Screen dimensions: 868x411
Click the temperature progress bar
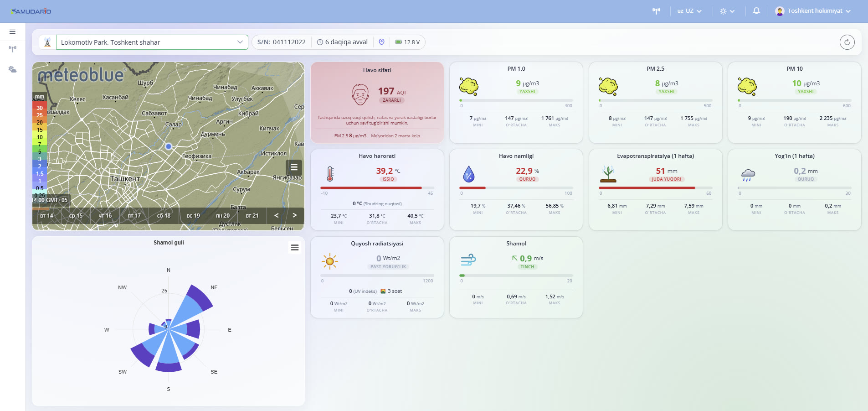(377, 188)
